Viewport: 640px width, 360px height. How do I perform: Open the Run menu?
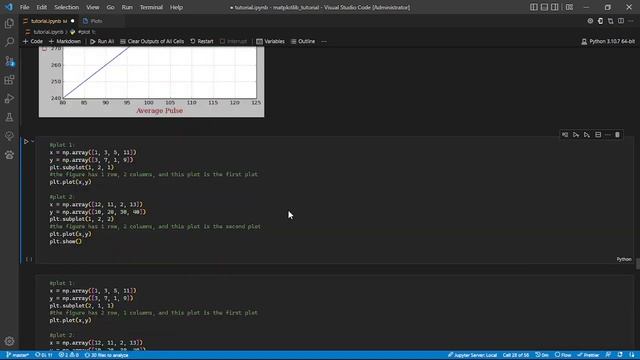pyautogui.click(x=127, y=7)
